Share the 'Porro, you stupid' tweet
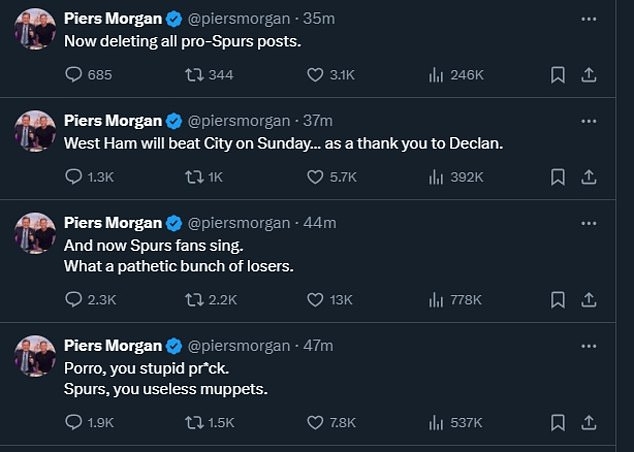Viewport: 634px width, 452px height. [x=589, y=421]
